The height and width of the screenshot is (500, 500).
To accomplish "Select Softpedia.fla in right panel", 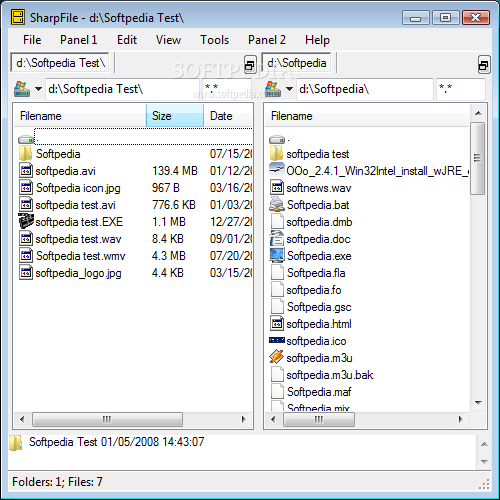I will pos(316,273).
